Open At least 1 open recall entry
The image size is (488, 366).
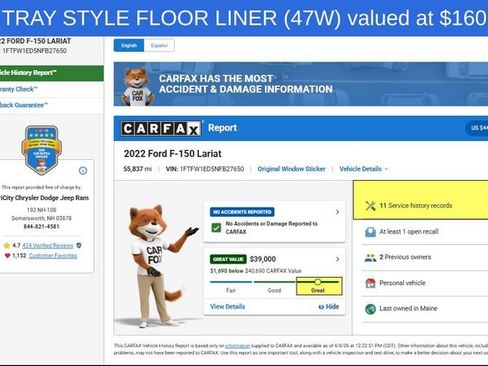tap(409, 232)
